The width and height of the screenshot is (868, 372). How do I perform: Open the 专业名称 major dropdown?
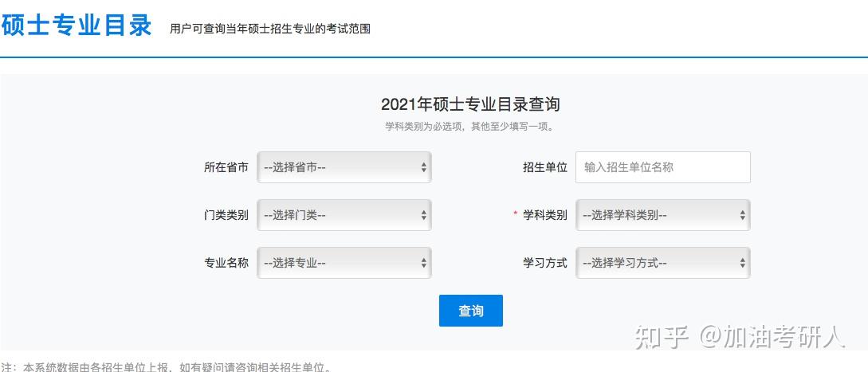pos(344,263)
